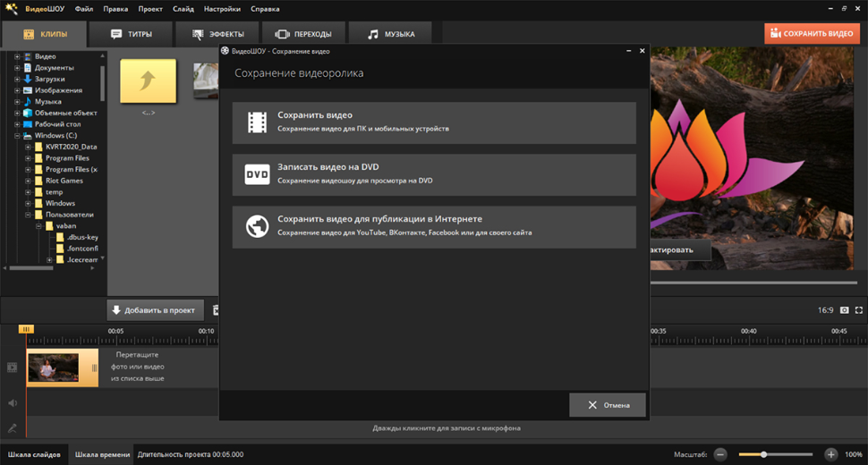Expand the Program Files folder node
The width and height of the screenshot is (868, 465).
coord(28,158)
